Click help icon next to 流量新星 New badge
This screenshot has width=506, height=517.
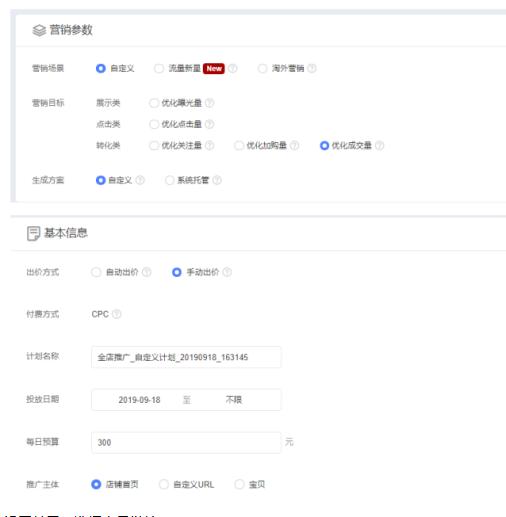point(233,68)
